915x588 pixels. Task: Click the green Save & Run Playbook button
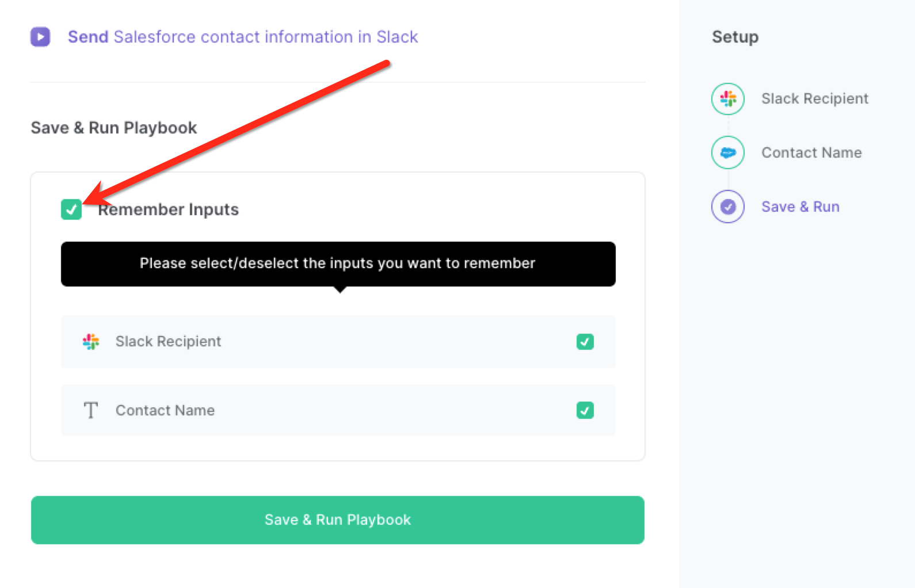pyautogui.click(x=338, y=520)
